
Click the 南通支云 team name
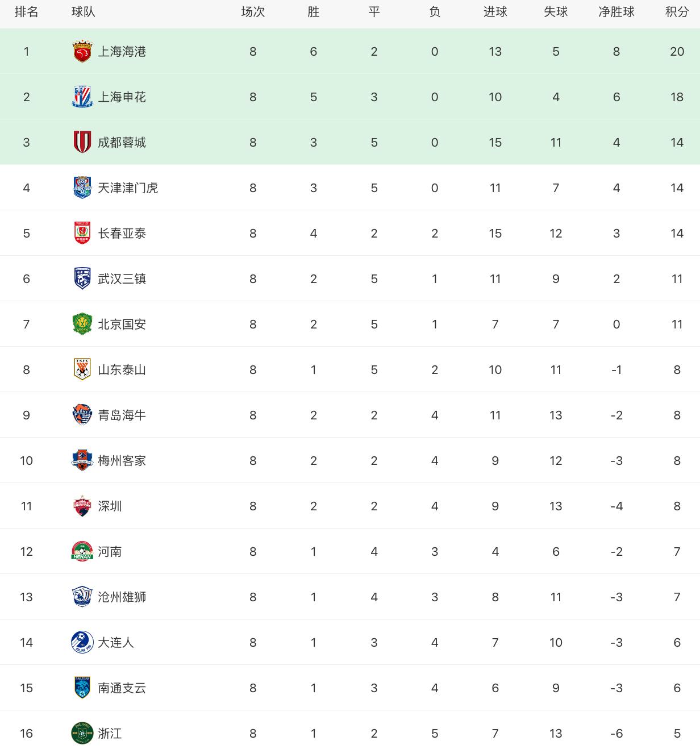tap(122, 688)
